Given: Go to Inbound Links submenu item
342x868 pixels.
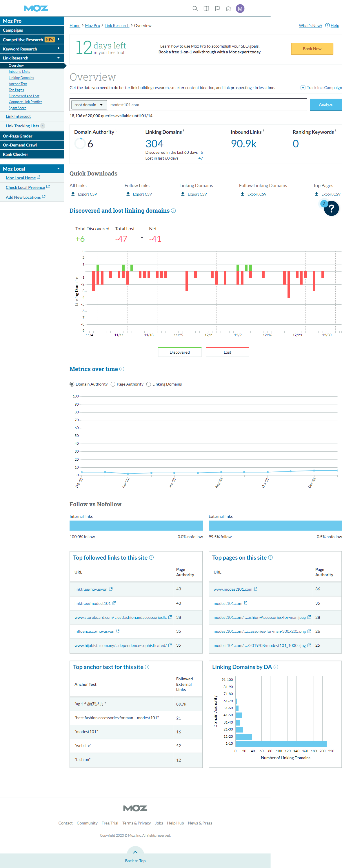Looking at the screenshot, I should pyautogui.click(x=19, y=71).
